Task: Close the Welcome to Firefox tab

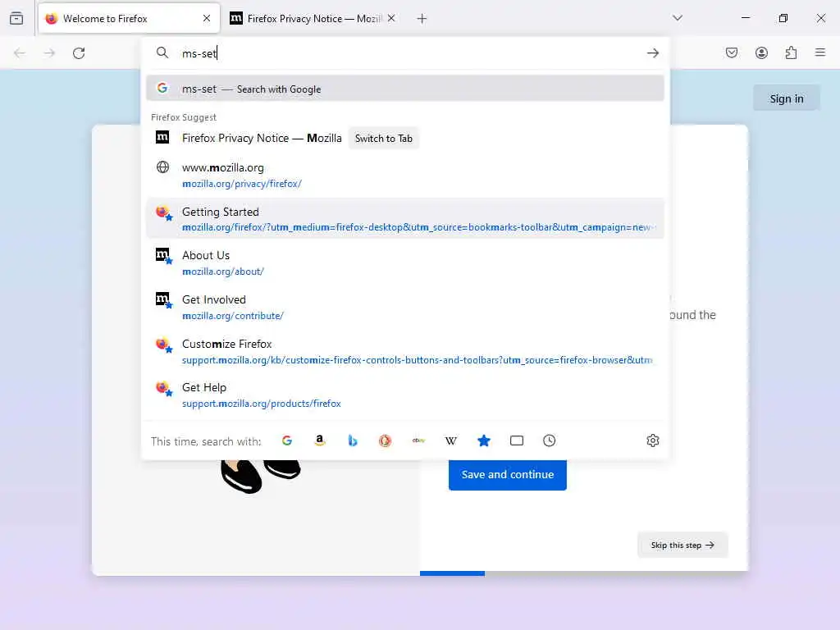Action: pos(207,18)
